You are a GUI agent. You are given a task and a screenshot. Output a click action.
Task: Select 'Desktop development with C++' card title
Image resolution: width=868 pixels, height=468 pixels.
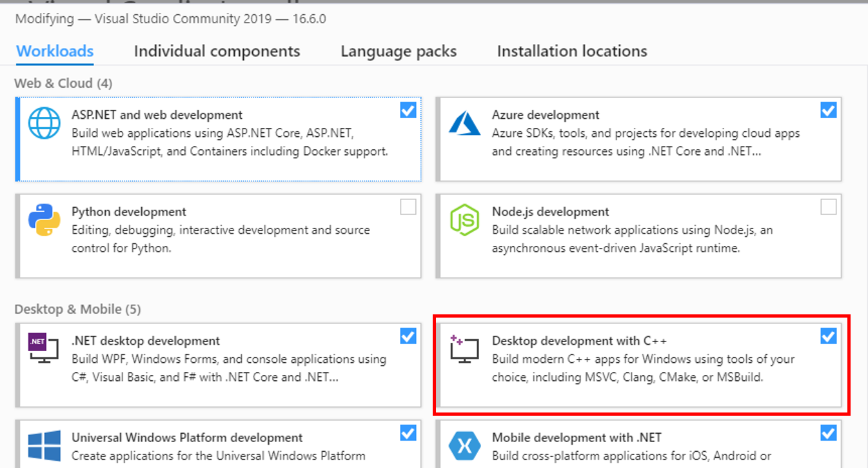pos(579,341)
